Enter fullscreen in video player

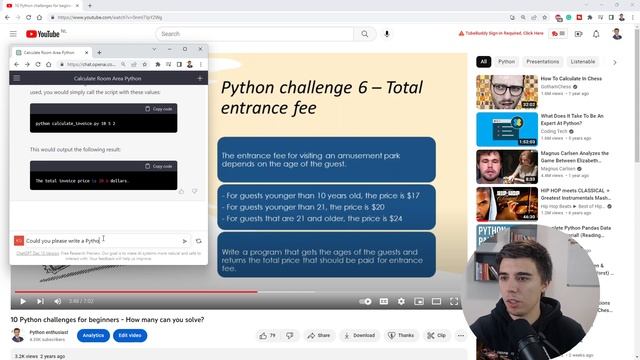pyautogui.click(x=454, y=301)
